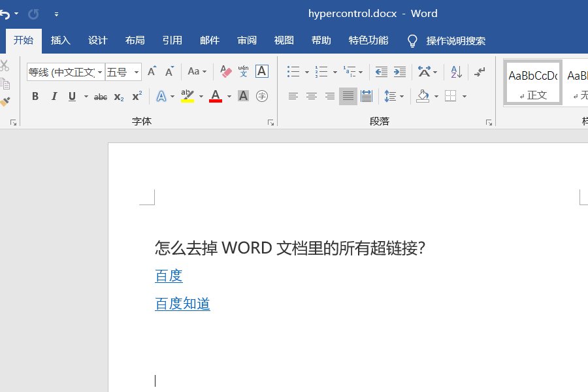Open the sort icon in paragraph group
The height and width of the screenshot is (392, 588).
[x=455, y=72]
